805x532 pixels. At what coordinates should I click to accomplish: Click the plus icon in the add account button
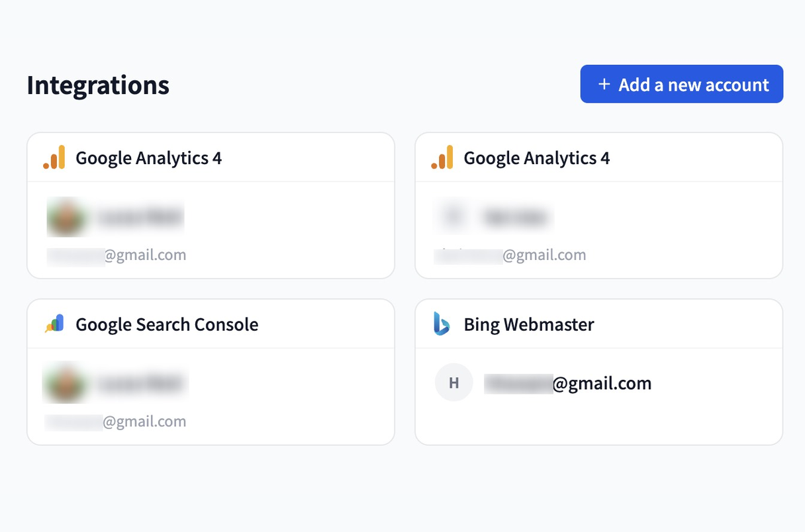pyautogui.click(x=604, y=85)
